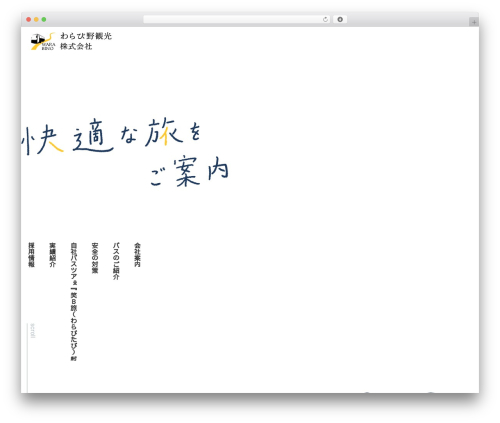Viewport: 500px width, 423px height.
Task: Click the わらび野観光 company logo
Action: 43,41
